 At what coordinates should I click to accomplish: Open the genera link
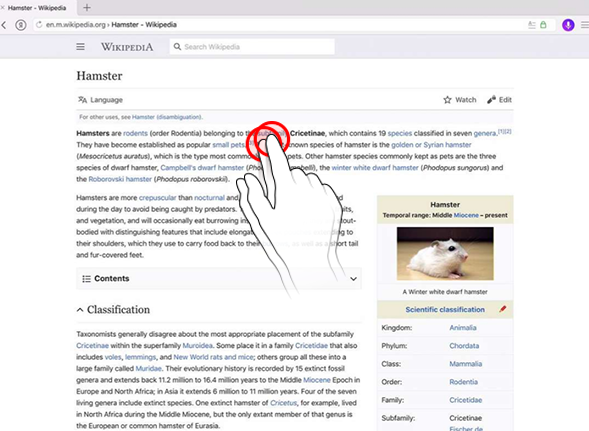coord(485,133)
